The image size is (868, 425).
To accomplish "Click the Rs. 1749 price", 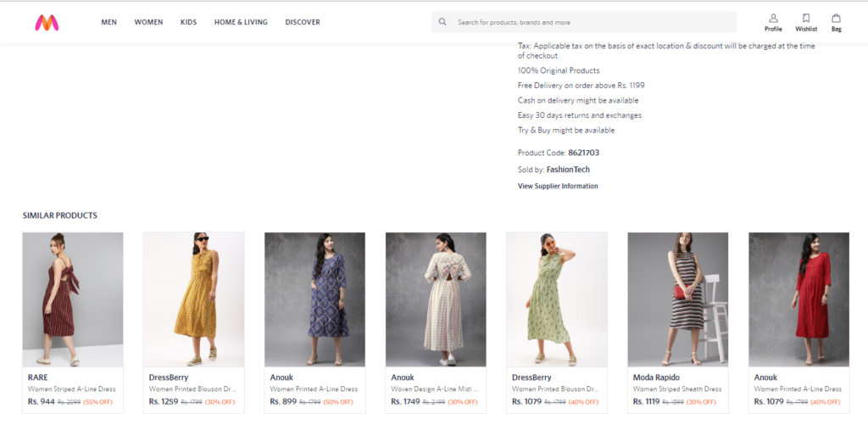I will click(x=406, y=401).
